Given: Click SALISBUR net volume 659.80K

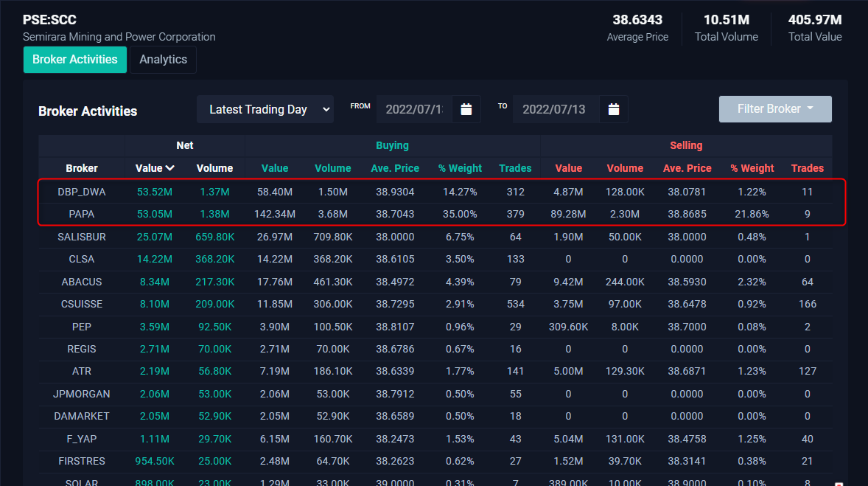Looking at the screenshot, I should (x=214, y=237).
